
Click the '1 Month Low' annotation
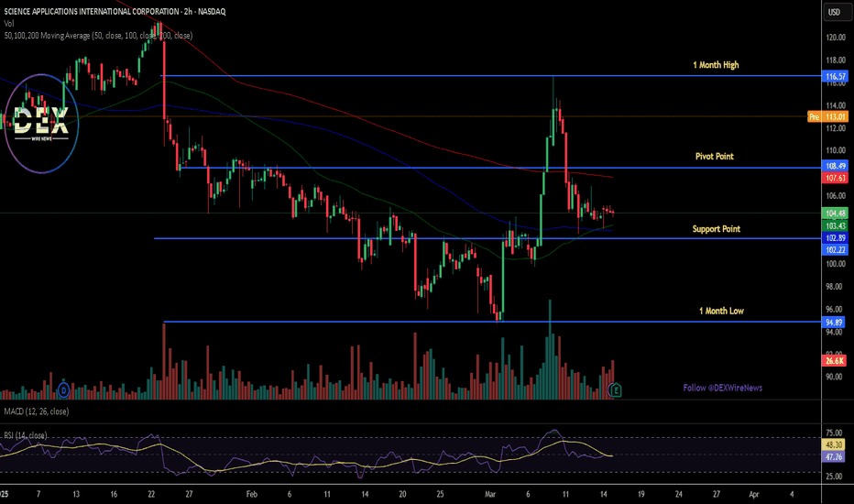722,312
